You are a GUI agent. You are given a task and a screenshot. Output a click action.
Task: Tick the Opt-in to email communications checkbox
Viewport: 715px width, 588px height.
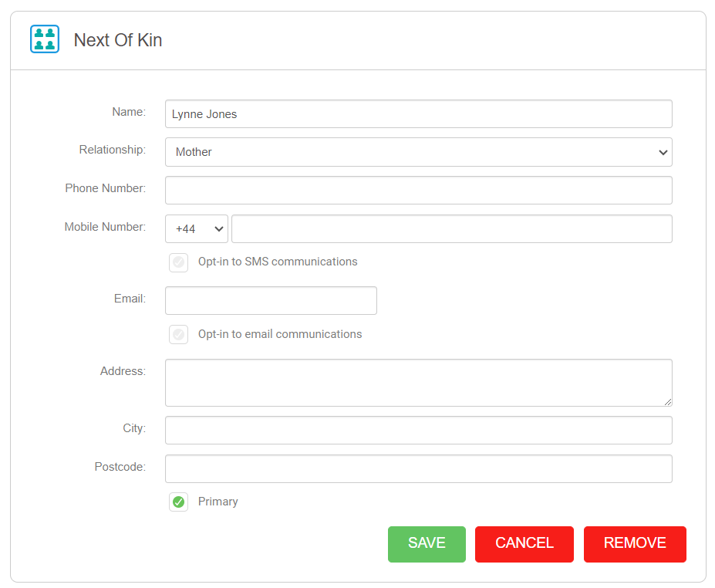tap(179, 335)
